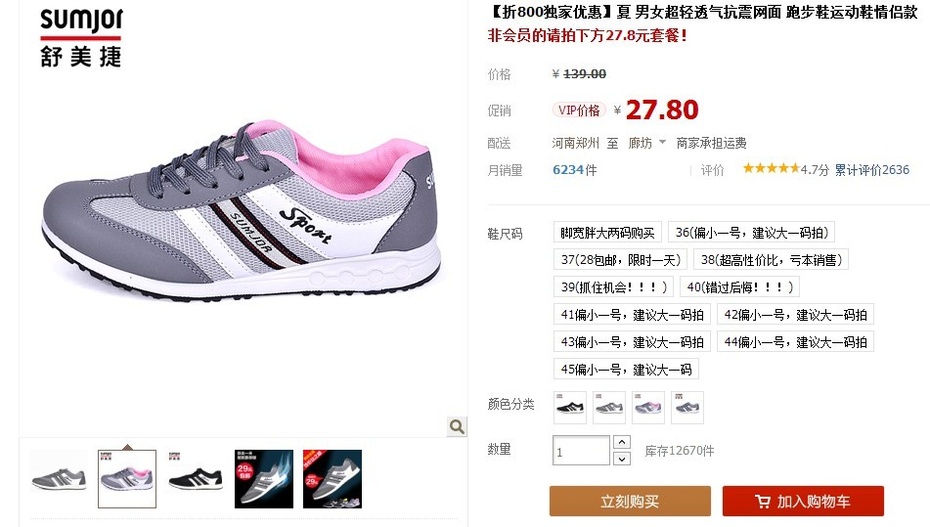Select size 38 超高性价比 option
This screenshot has height=527, width=930.
tap(770, 260)
